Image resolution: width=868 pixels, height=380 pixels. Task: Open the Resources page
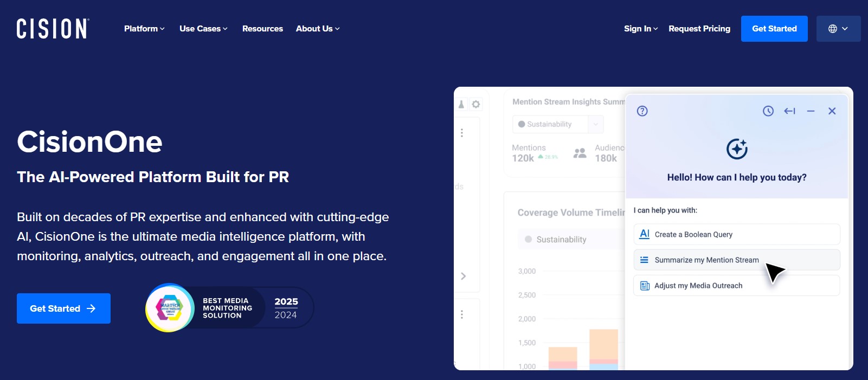262,29
